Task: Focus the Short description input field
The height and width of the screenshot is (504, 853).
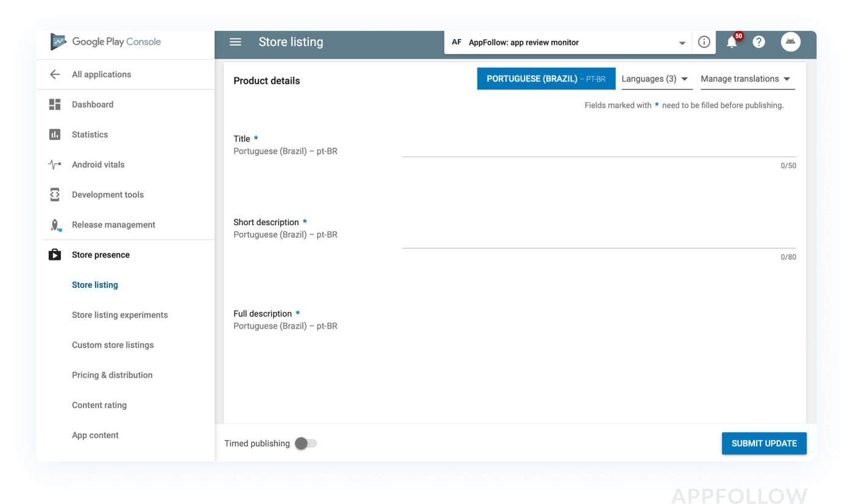Action: click(598, 239)
